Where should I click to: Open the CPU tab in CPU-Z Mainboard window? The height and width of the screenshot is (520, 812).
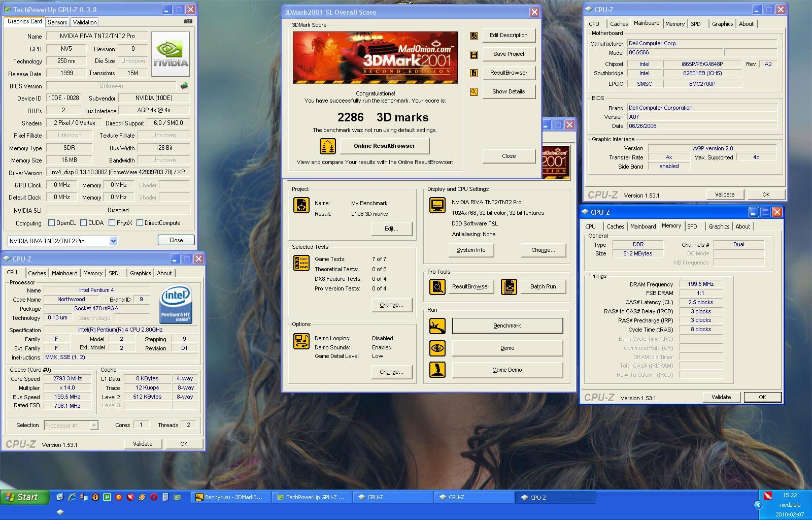(594, 24)
